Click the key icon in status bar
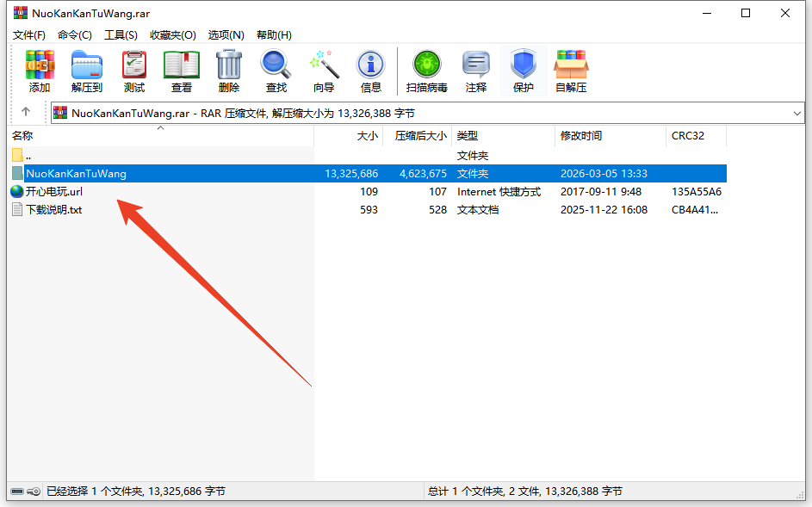This screenshot has height=507, width=812. tap(34, 491)
